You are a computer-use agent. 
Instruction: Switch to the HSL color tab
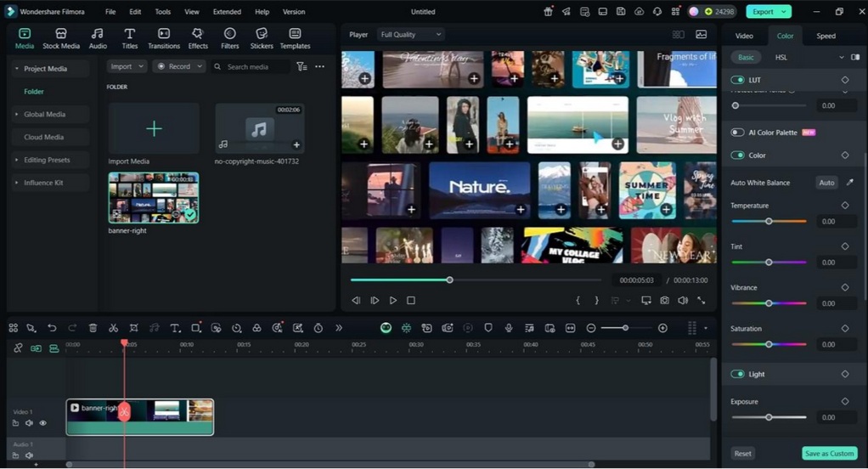[781, 57]
